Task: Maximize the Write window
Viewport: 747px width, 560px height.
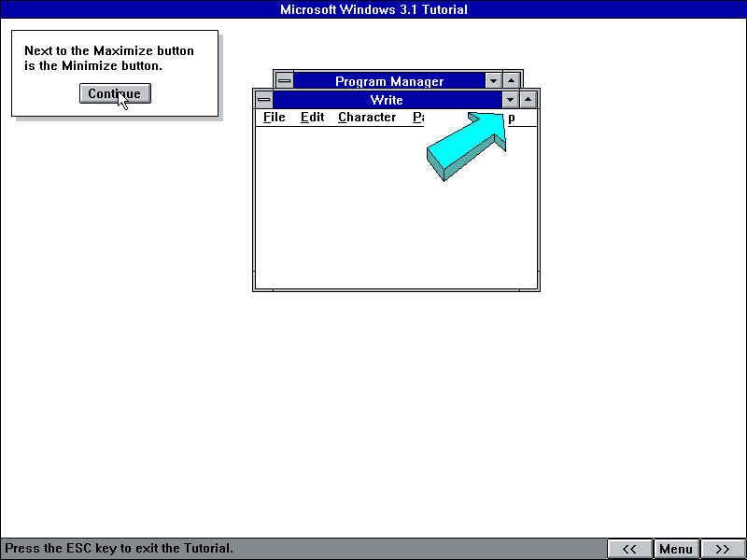Action: coord(528,100)
